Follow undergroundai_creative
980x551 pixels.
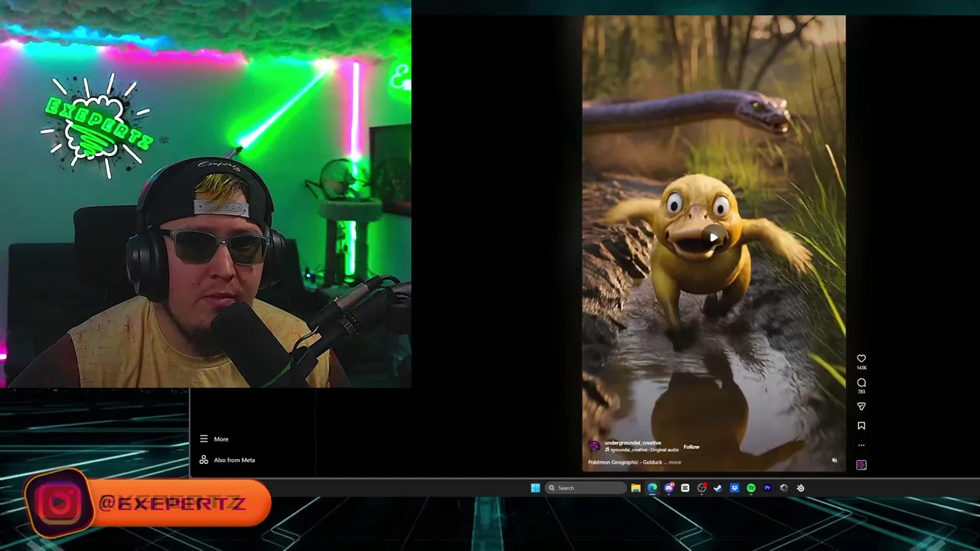(x=691, y=447)
